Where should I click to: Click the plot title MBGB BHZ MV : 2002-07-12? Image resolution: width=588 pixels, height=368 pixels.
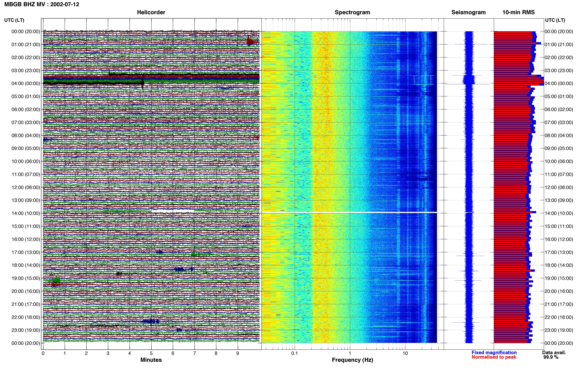tap(42, 4)
